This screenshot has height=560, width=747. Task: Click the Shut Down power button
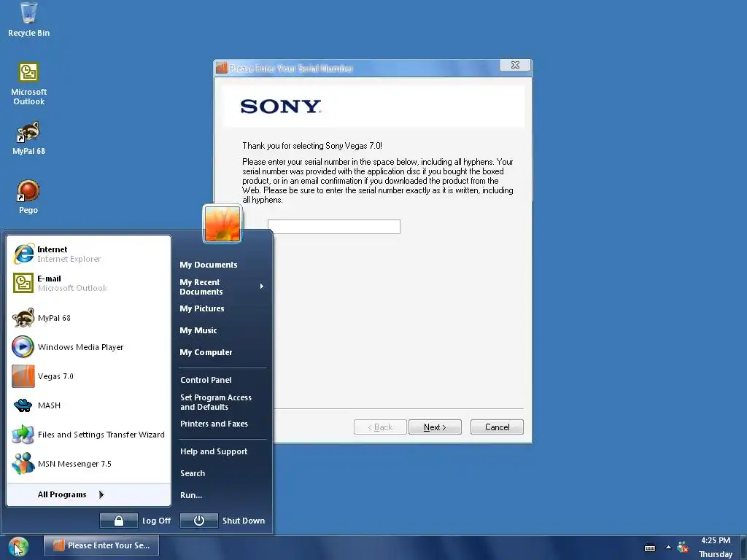point(198,521)
